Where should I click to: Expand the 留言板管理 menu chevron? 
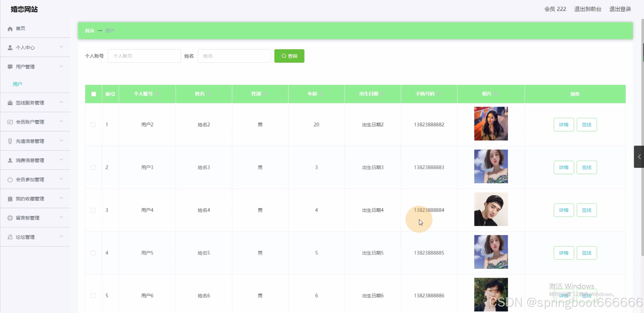click(x=61, y=217)
